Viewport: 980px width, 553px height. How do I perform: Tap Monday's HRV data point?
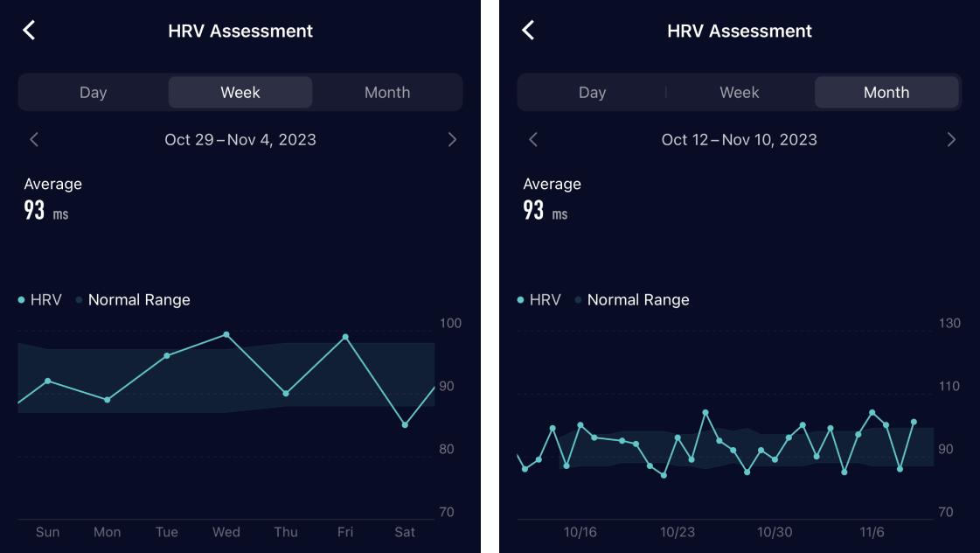108,400
